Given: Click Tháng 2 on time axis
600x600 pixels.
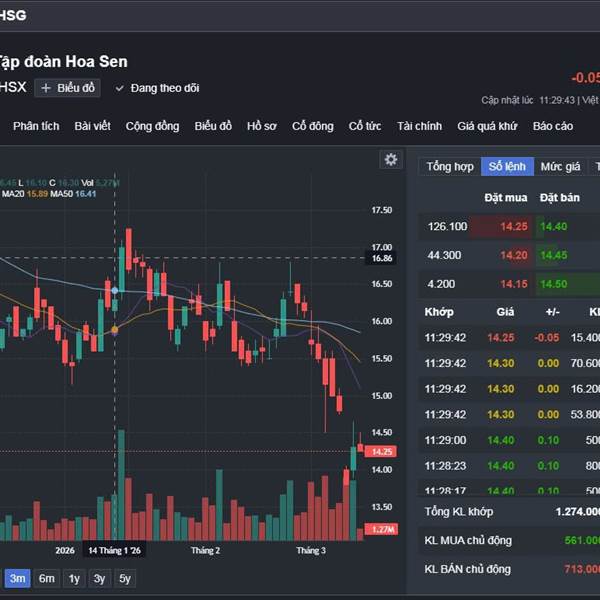Looking at the screenshot, I should click(x=205, y=551).
